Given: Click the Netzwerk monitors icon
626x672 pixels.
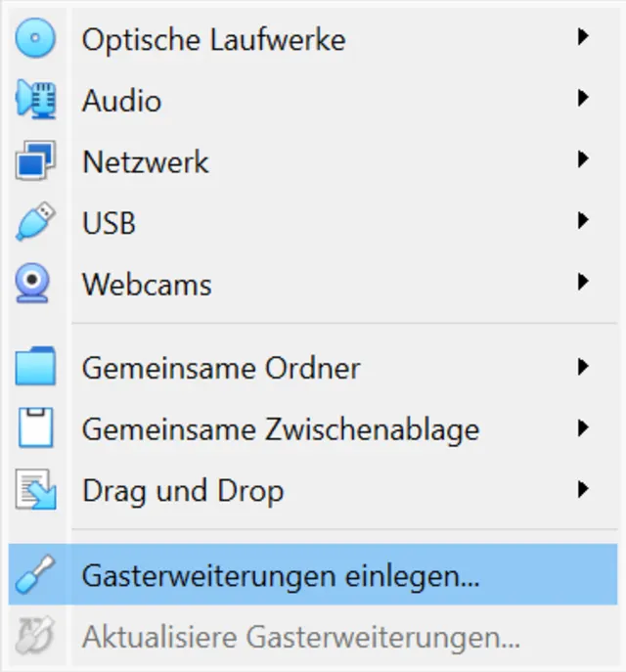Looking at the screenshot, I should (35, 161).
